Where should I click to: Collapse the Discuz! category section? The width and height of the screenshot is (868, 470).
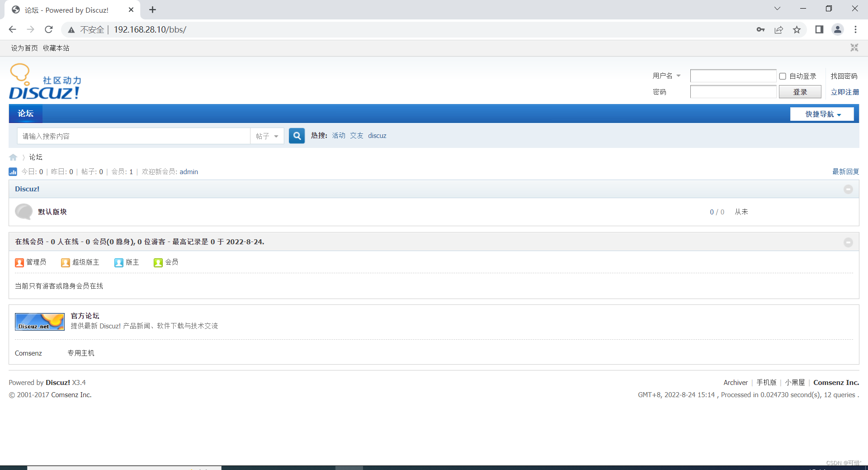(848, 189)
